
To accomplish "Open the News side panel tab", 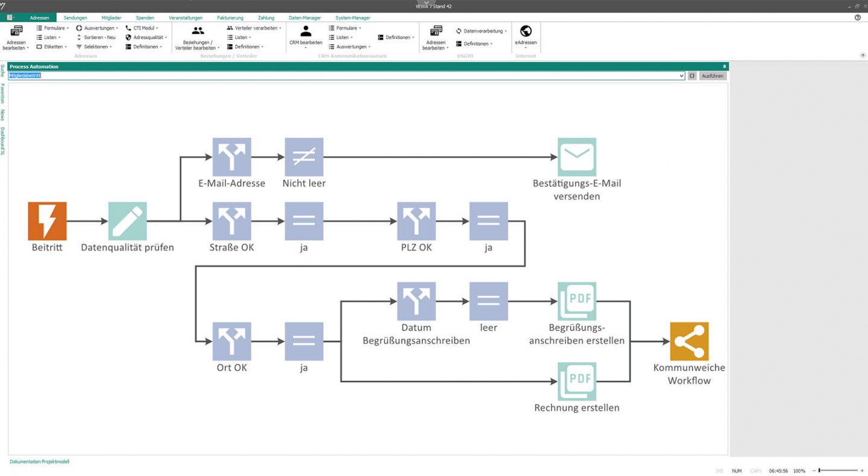I will pos(2,115).
